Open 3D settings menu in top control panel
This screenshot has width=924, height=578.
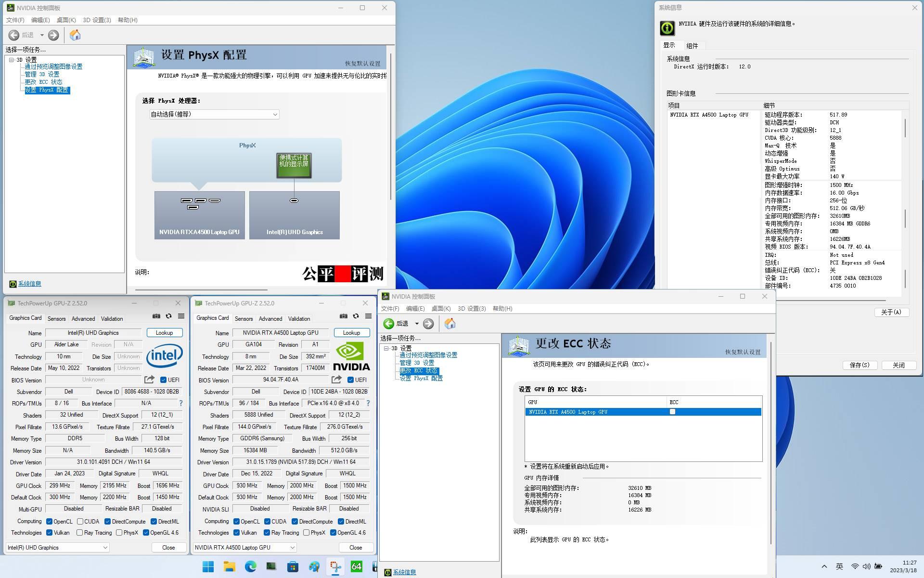[x=97, y=20]
